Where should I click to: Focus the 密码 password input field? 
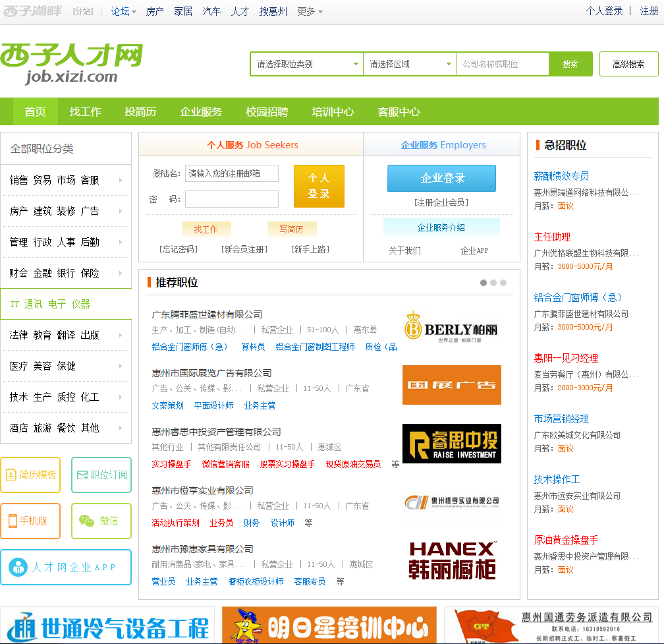[x=232, y=198]
